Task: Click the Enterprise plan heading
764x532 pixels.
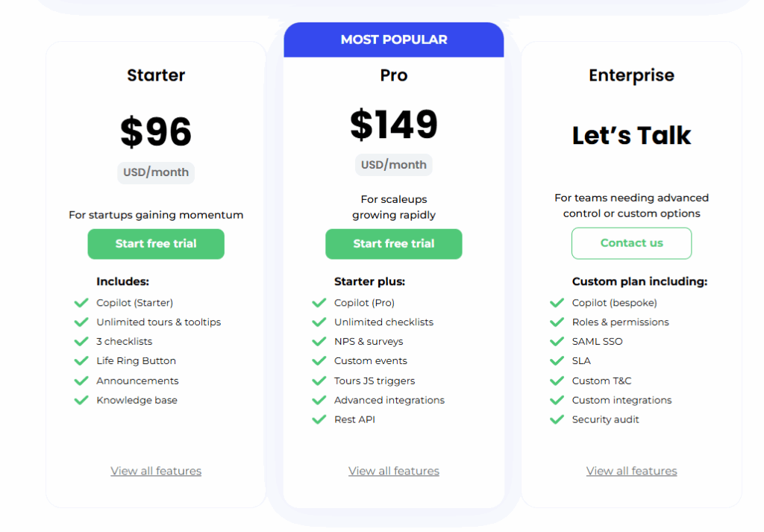Action: coord(631,75)
